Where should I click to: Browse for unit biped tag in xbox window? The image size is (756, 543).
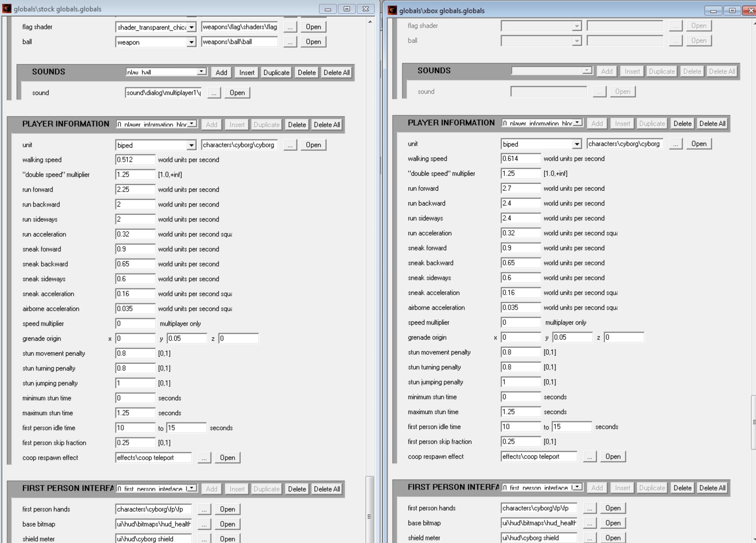pos(675,144)
